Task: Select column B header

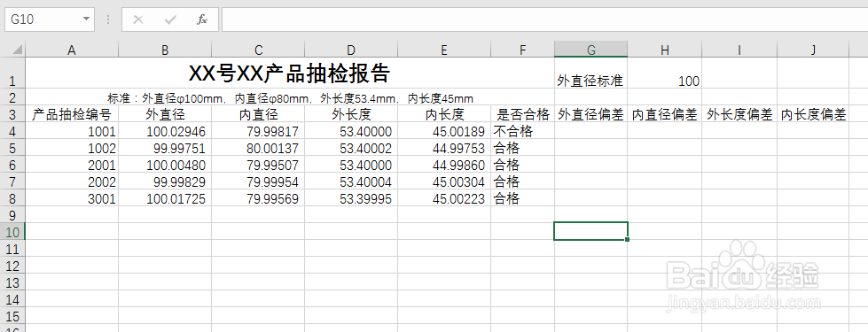Action: point(165,50)
